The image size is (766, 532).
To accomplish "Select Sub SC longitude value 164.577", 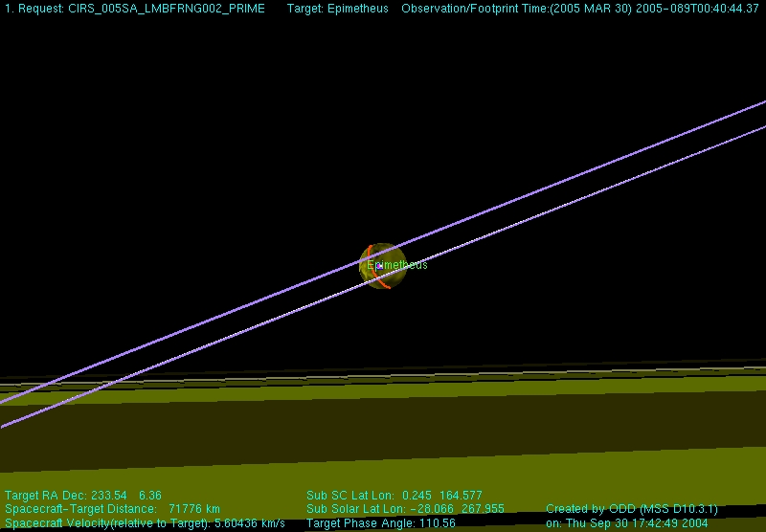I will click(x=462, y=496).
